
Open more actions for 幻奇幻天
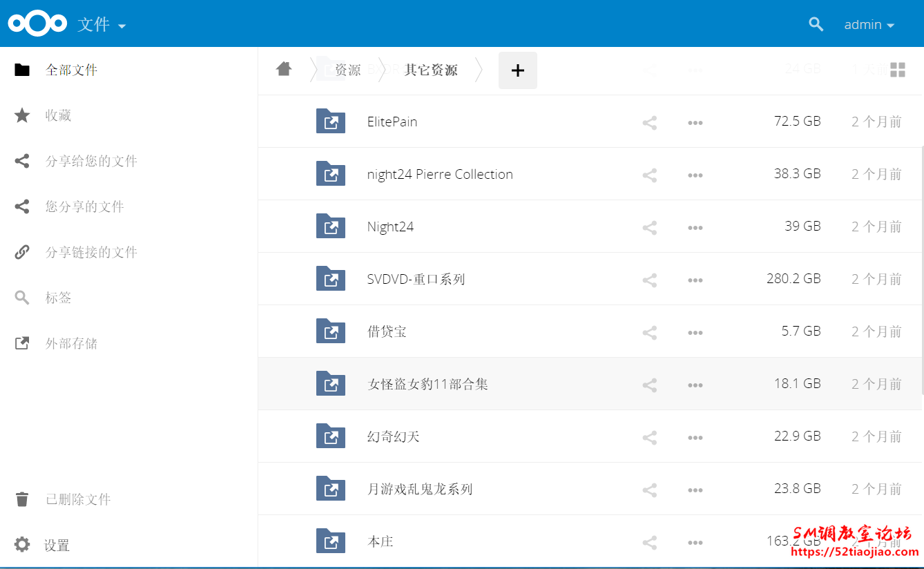click(x=695, y=438)
